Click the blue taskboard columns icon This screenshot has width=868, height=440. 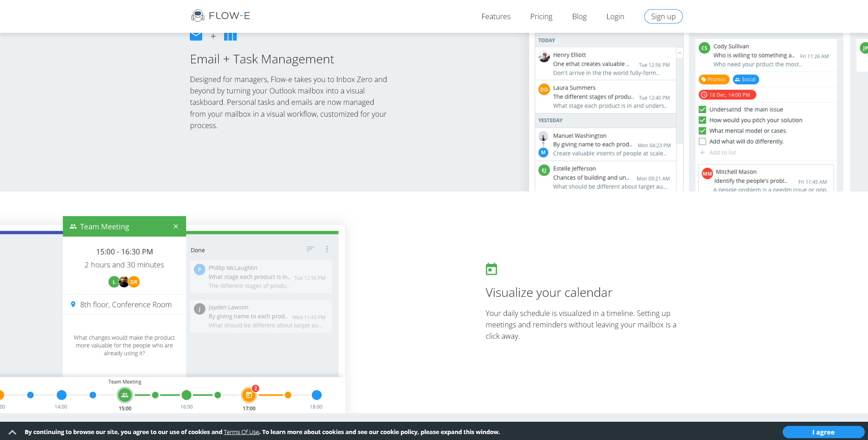tap(230, 36)
